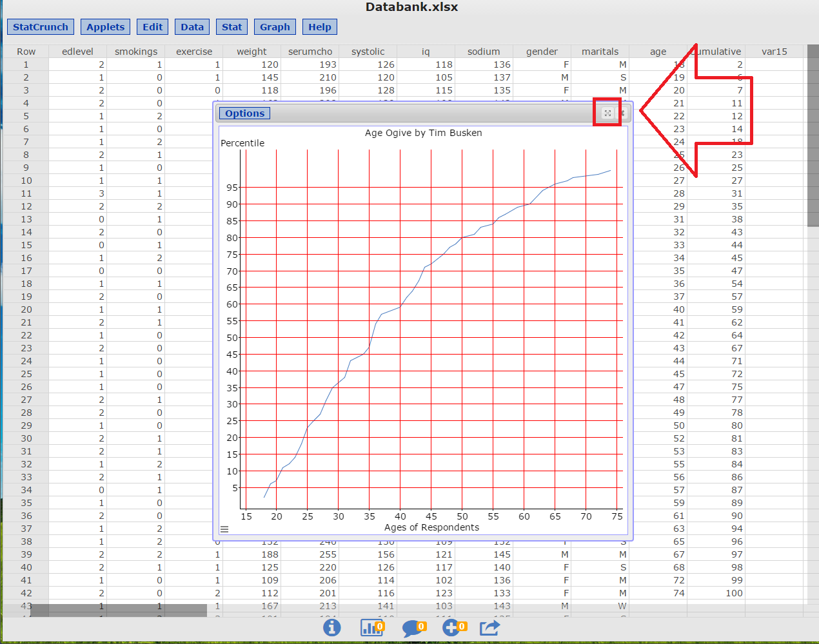Viewport: 819px width, 644px height.
Task: Open the StatCrunch menu
Action: click(41, 27)
